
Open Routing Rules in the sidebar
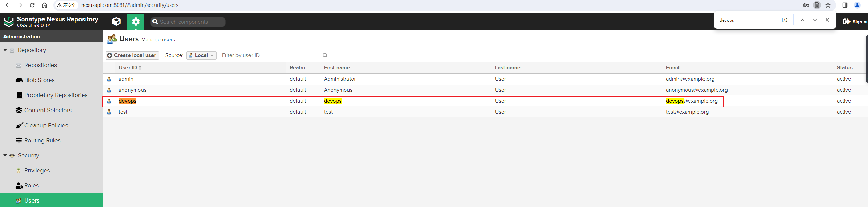[x=42, y=140]
